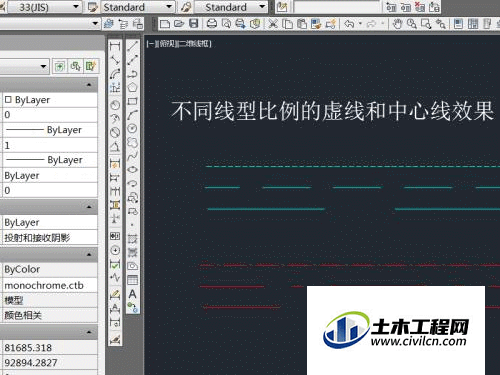The width and height of the screenshot is (500, 375).
Task: Click the monochrome.ctb property row
Action: click(50, 285)
